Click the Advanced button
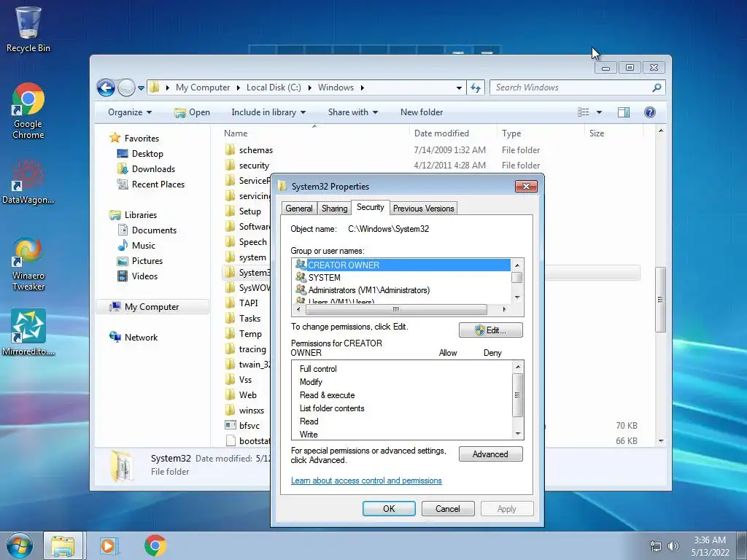This screenshot has width=747, height=560. click(491, 454)
